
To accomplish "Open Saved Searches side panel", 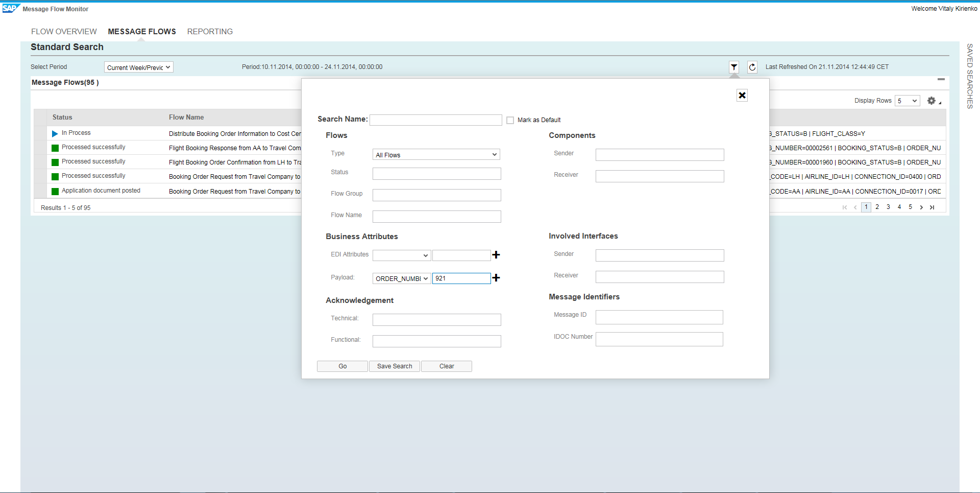I will 970,76.
